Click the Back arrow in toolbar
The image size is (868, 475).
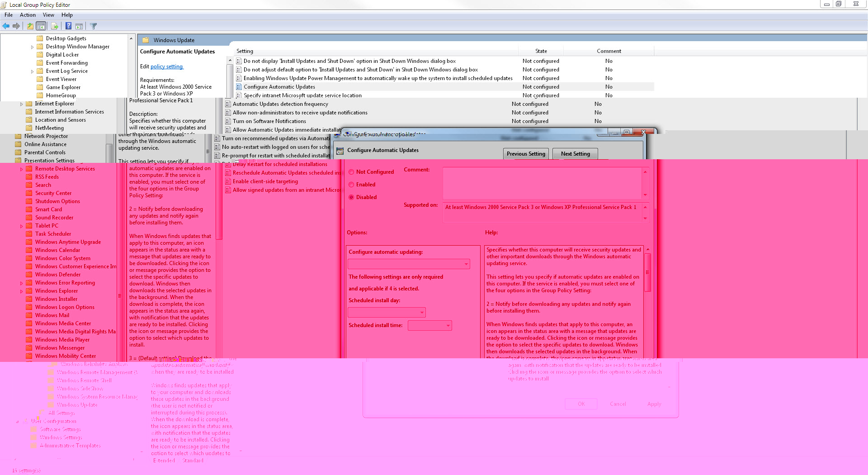6,26
